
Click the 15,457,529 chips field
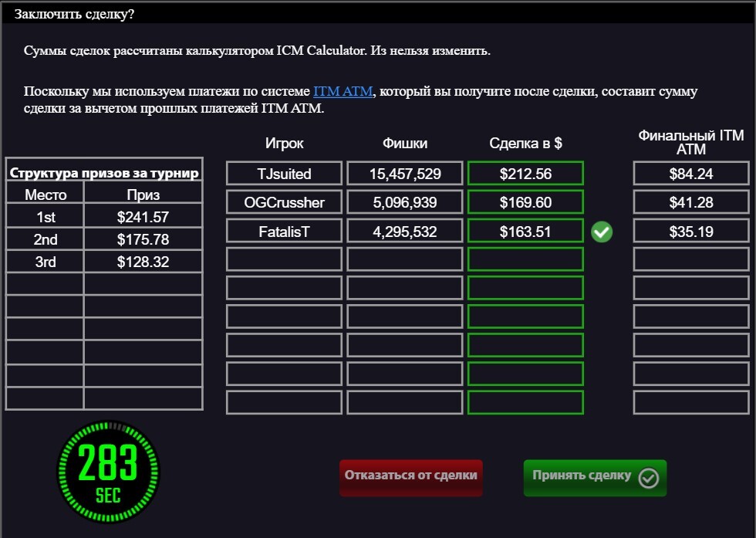[x=405, y=174]
